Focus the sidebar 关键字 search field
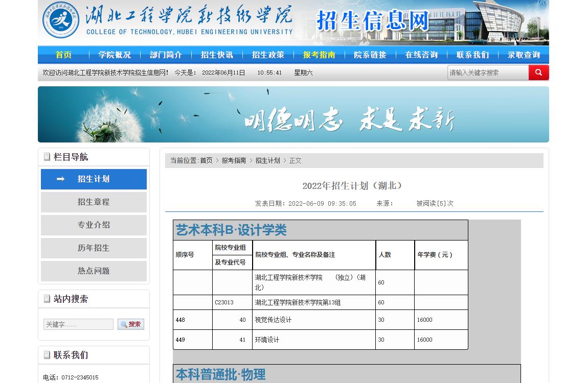Screen dimensions: 588x383 click(78, 324)
